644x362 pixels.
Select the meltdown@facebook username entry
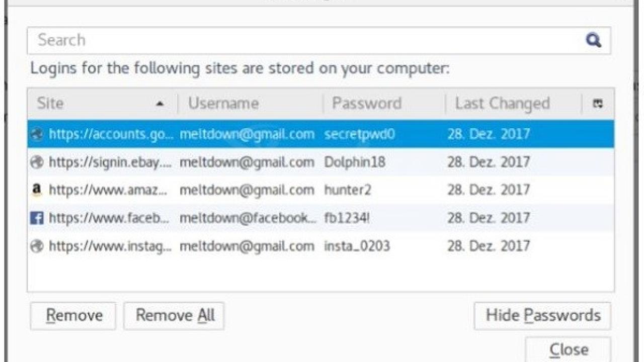249,218
